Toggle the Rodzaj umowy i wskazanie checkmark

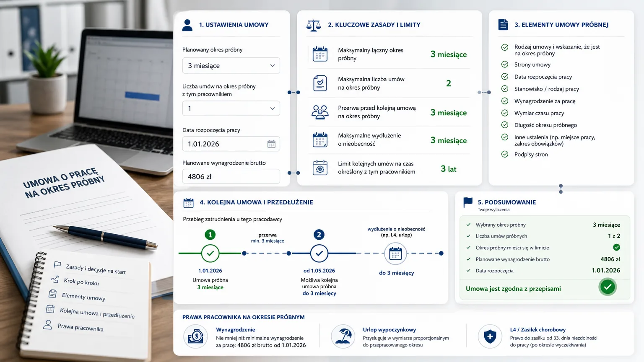505,47
